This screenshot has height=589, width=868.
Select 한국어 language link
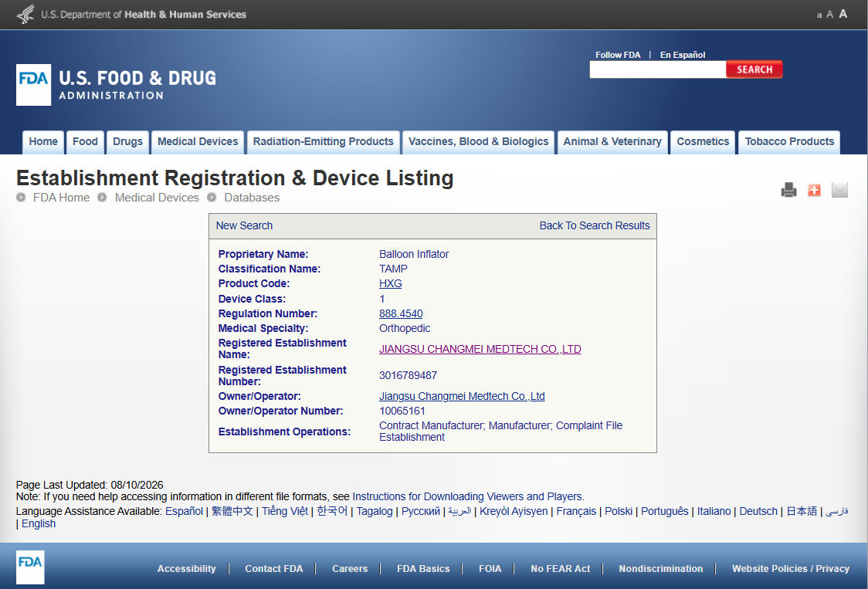[x=332, y=511]
